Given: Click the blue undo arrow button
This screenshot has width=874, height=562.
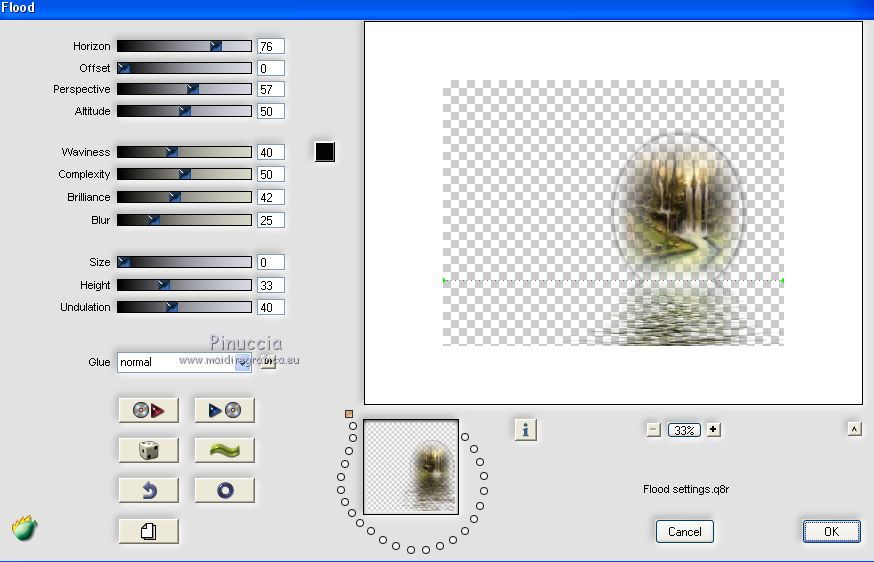Looking at the screenshot, I should coord(149,491).
